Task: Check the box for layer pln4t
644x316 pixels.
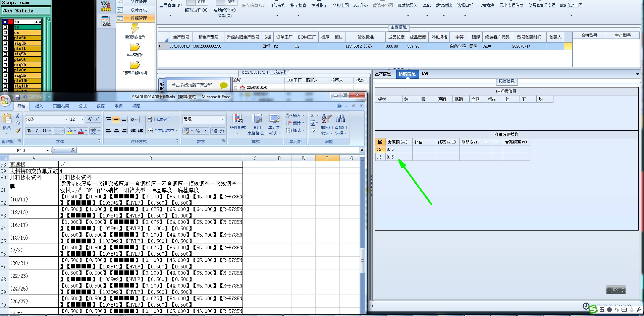Action: click(x=5, y=49)
